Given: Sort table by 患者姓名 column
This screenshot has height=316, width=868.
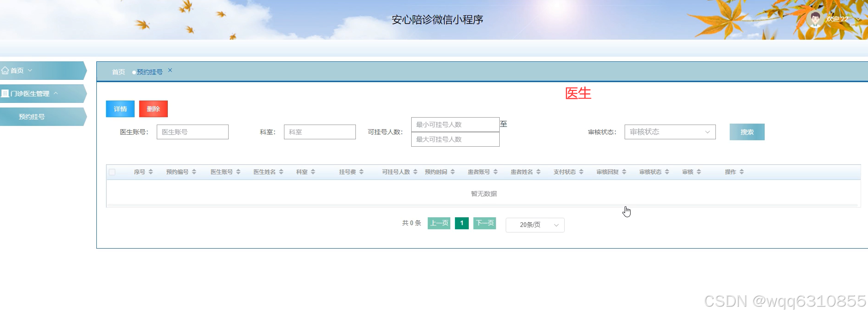Looking at the screenshot, I should point(538,172).
